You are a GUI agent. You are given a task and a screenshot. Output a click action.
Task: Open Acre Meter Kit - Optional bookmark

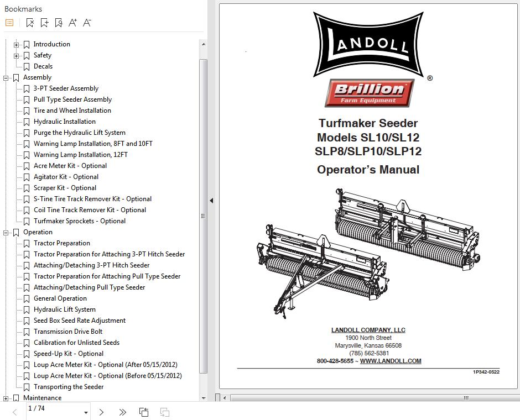click(x=70, y=166)
